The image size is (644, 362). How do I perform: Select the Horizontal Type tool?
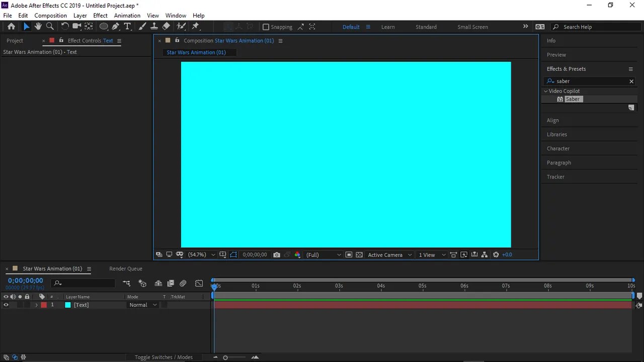coord(127,27)
